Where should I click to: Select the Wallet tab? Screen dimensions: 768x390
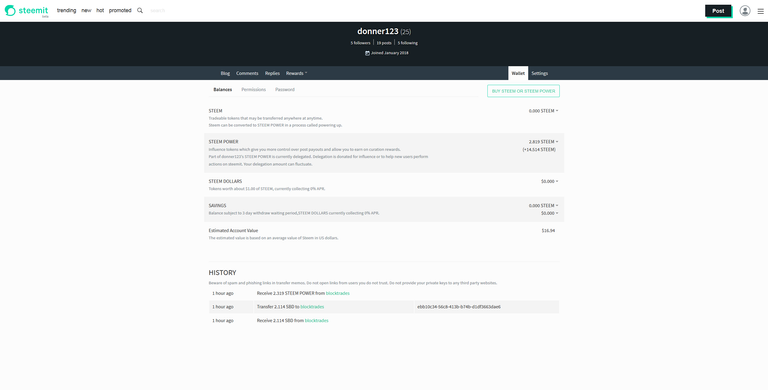(518, 73)
